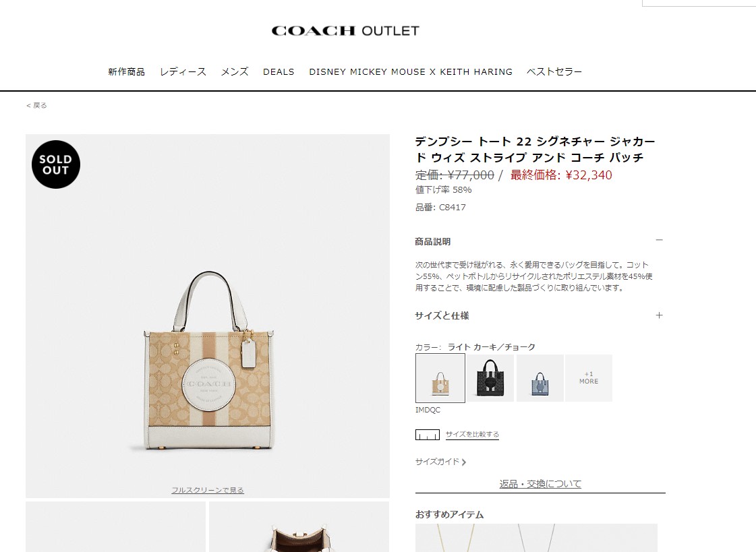Open the 新作商品 menu
Screen dimensions: 756x552
point(126,71)
